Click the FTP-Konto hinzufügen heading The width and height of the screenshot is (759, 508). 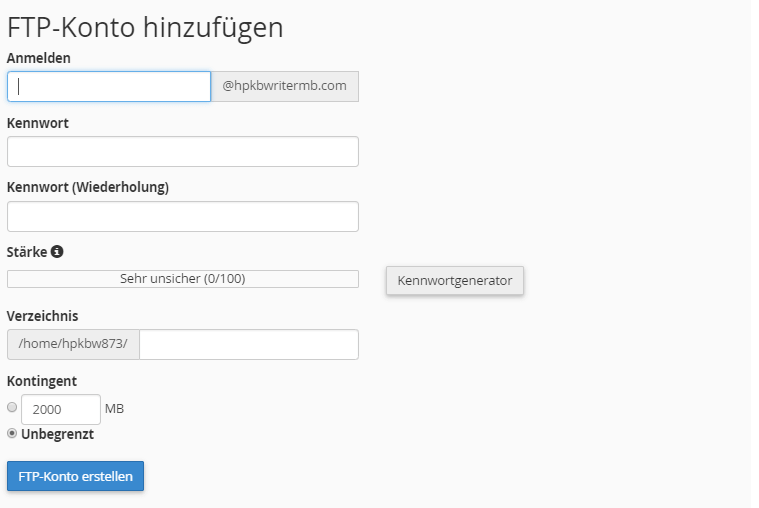click(x=145, y=28)
